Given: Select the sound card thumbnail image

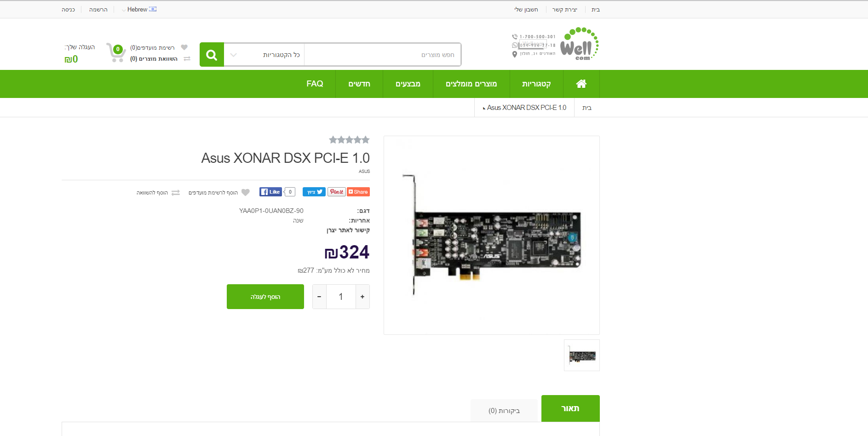Looking at the screenshot, I should click(582, 356).
